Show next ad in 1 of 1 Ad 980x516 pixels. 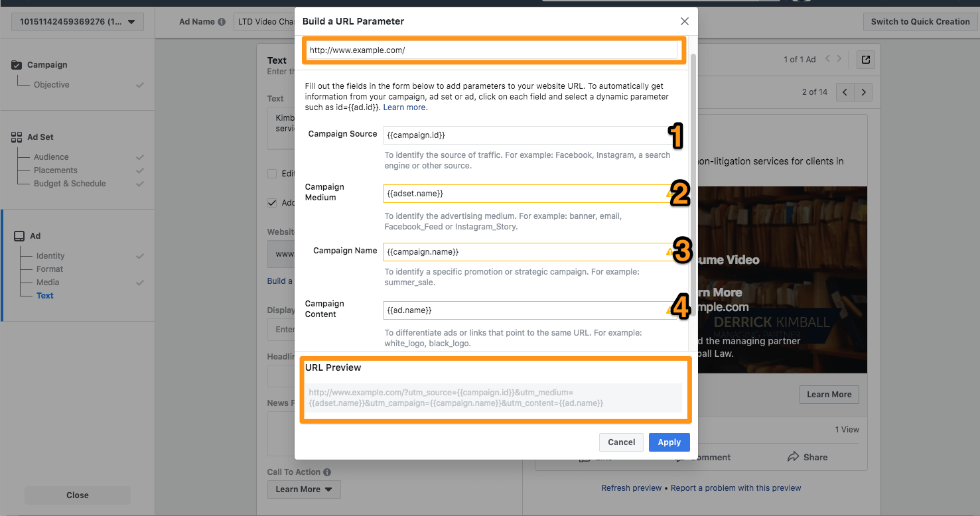pos(839,59)
